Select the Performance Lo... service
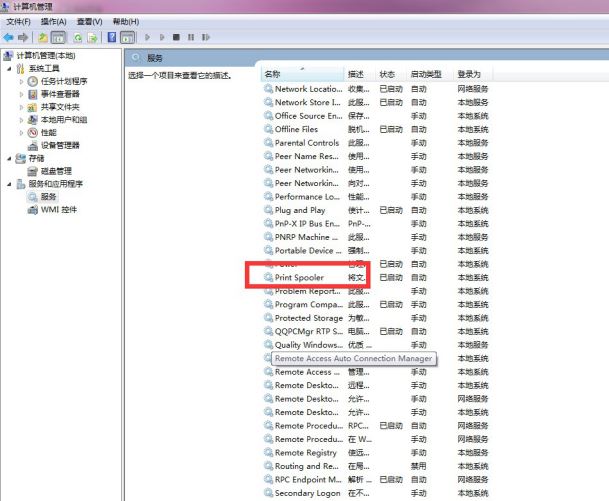 click(307, 197)
